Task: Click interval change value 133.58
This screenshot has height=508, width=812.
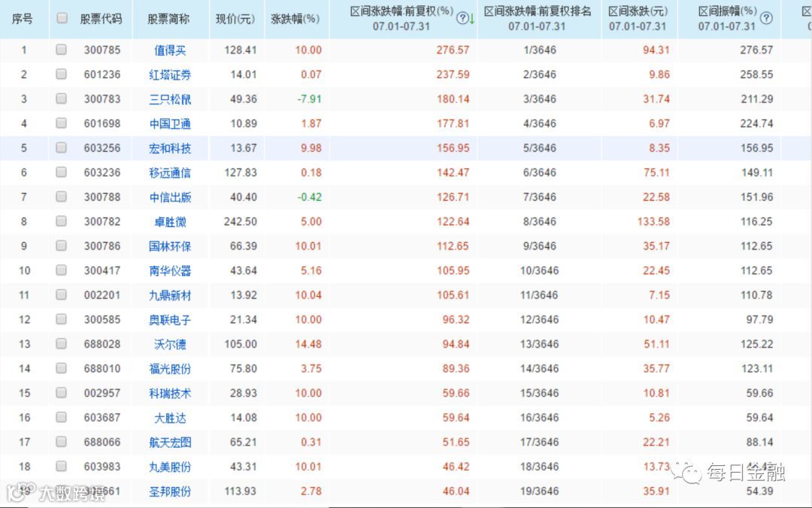Action: point(653,221)
